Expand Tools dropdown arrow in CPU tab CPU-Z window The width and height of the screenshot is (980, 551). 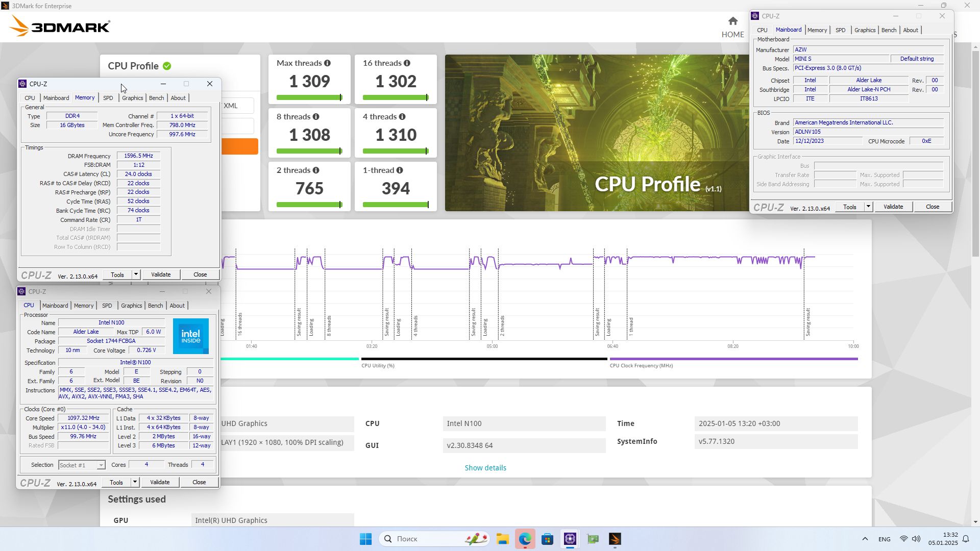(135, 482)
